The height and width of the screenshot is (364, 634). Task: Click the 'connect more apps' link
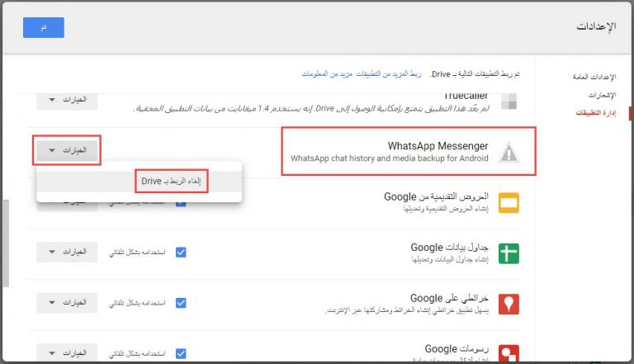click(389, 74)
